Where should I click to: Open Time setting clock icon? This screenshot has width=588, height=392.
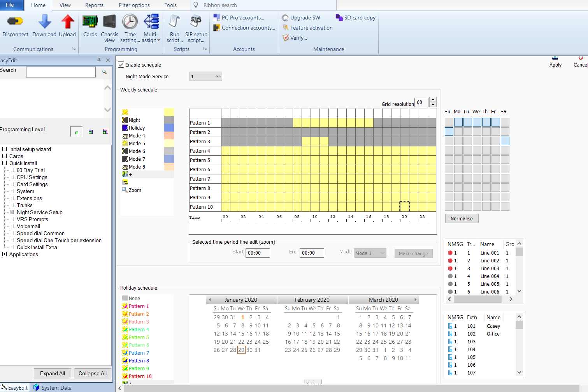point(130,21)
